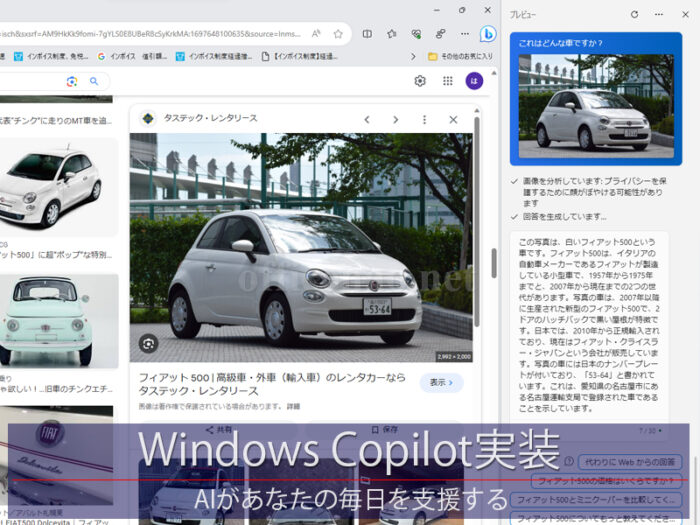Open タステック・レンタリース source link
The height and width of the screenshot is (525, 700).
[x=210, y=118]
